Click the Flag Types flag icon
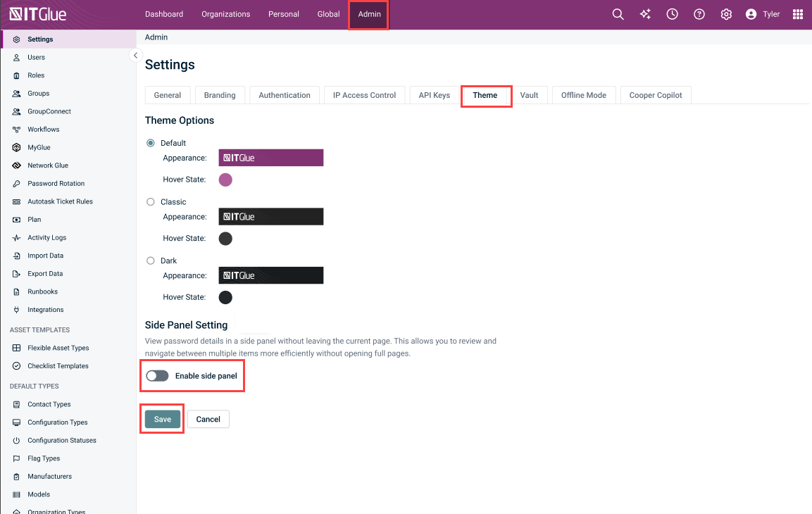Screen dimensions: 812x514 click(x=17, y=458)
